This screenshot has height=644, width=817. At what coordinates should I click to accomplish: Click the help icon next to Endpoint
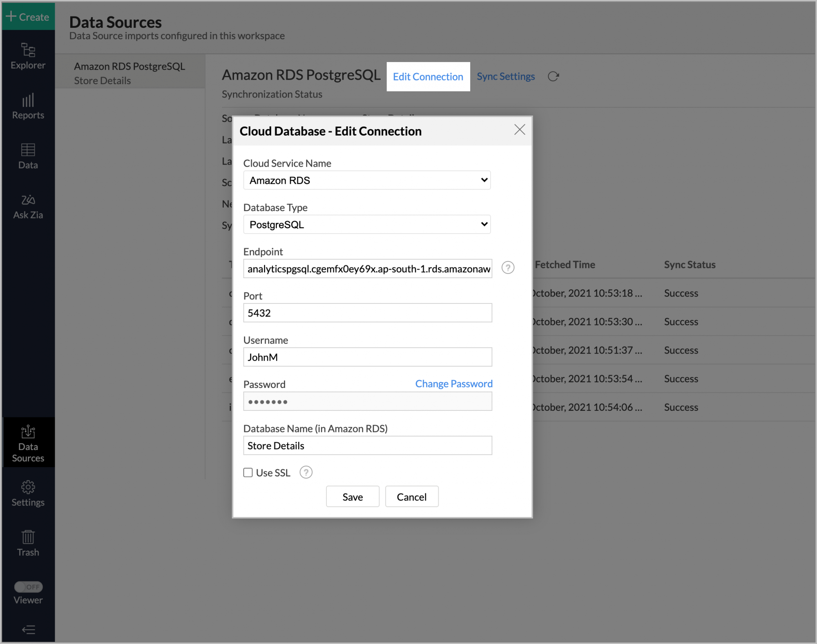[508, 268]
